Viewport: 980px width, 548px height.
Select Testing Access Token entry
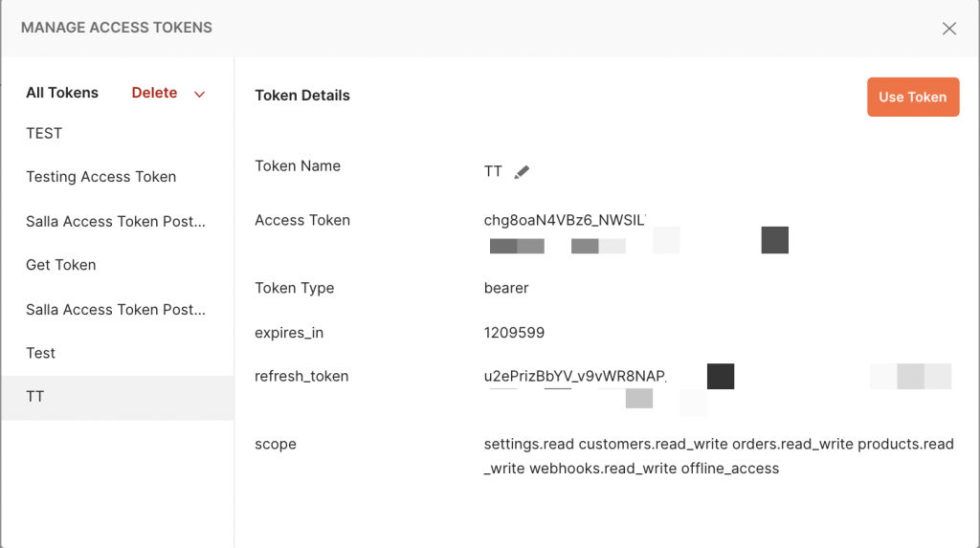click(118, 177)
